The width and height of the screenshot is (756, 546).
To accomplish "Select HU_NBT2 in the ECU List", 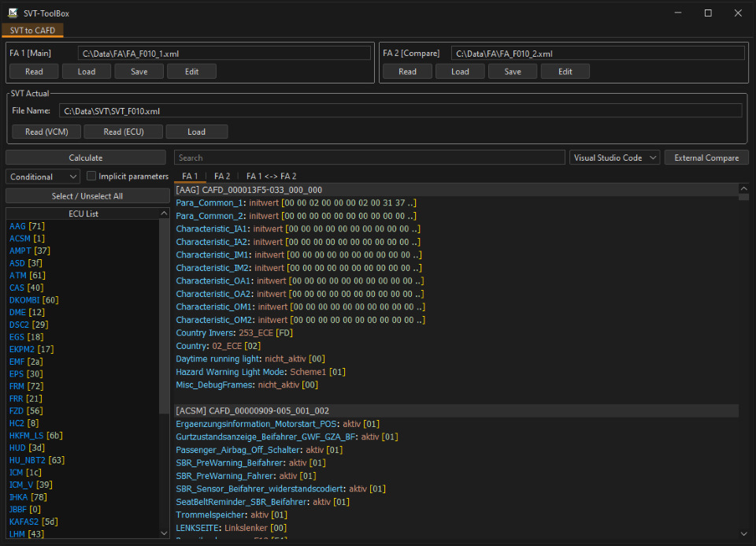I will (x=27, y=459).
